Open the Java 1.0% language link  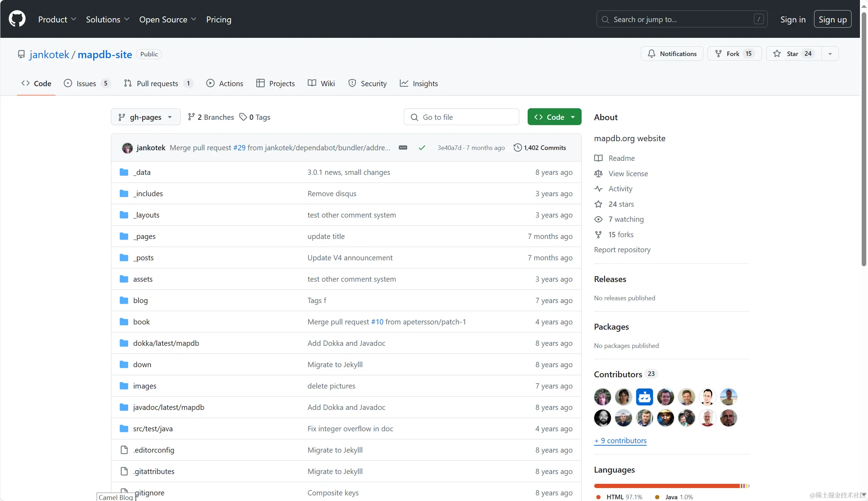click(x=674, y=497)
